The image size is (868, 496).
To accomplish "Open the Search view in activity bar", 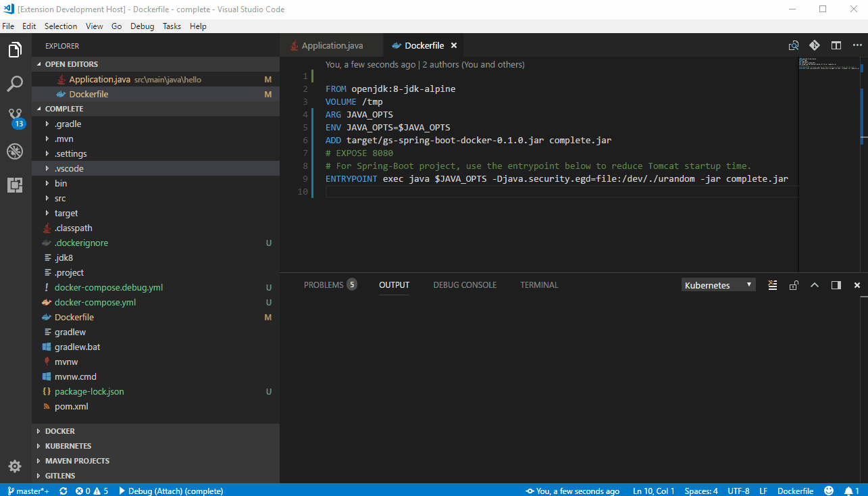I will 15,84.
